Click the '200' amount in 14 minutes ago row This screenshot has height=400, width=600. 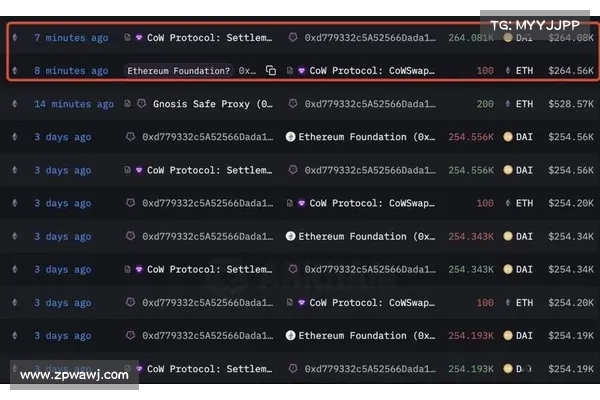pyautogui.click(x=485, y=104)
